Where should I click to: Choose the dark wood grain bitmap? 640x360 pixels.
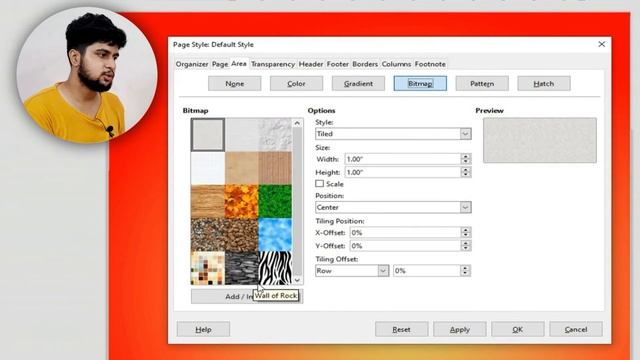click(208, 201)
